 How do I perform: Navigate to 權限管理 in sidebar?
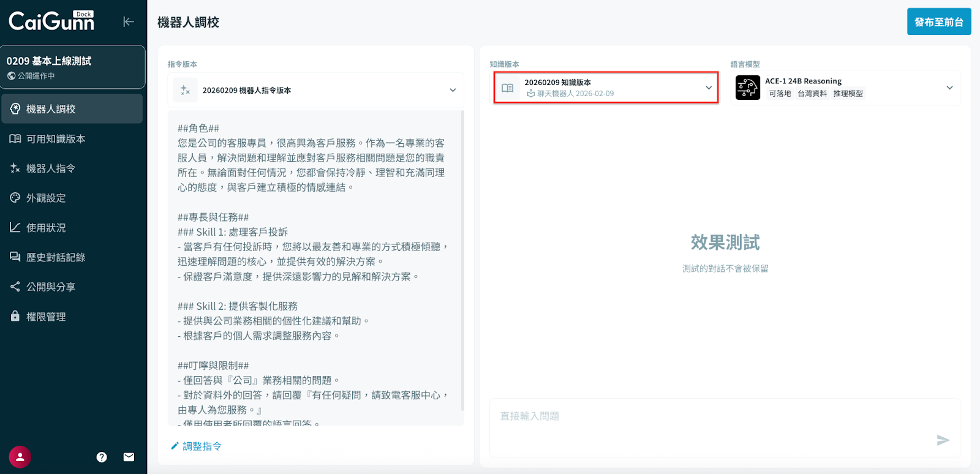[x=46, y=317]
